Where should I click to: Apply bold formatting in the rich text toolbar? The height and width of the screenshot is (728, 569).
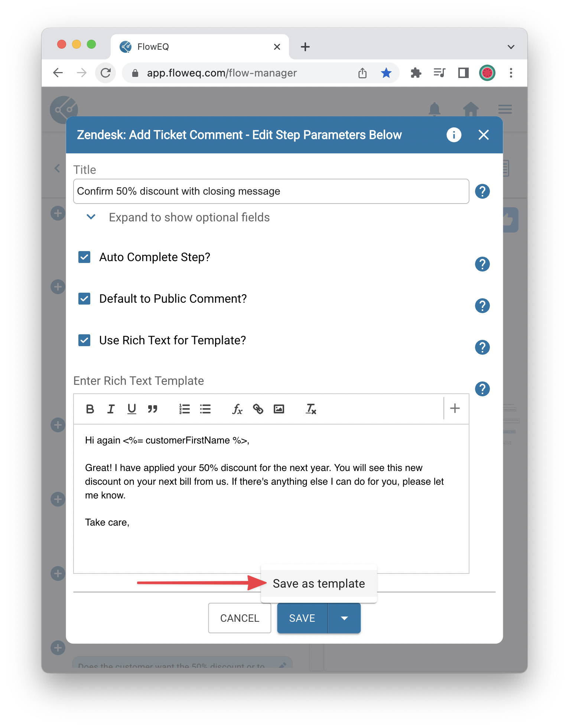point(90,409)
